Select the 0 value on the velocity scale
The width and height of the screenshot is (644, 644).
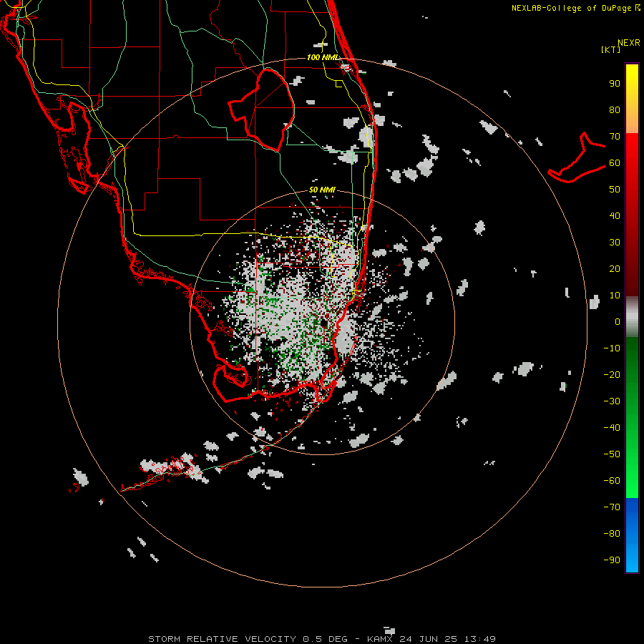coord(618,322)
